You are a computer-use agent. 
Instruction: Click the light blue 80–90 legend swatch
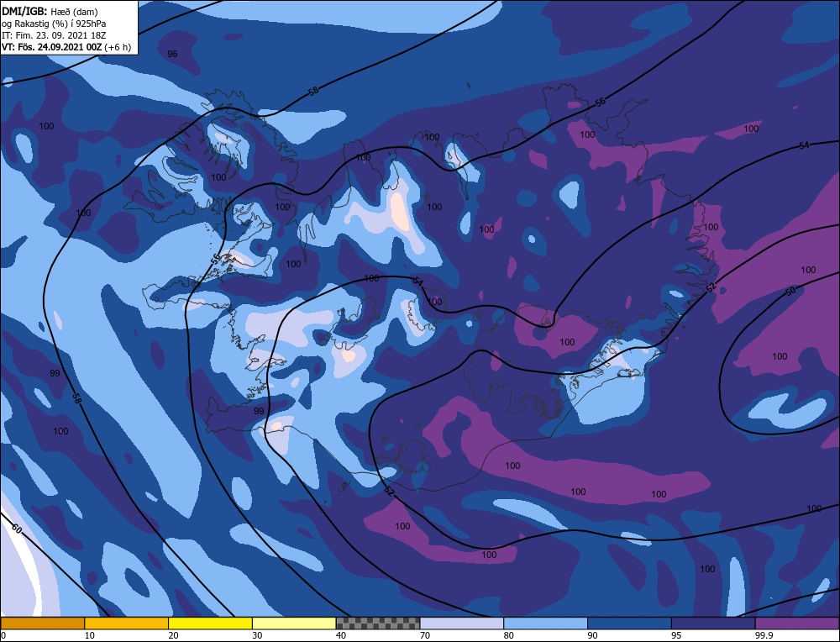pyautogui.click(x=545, y=623)
